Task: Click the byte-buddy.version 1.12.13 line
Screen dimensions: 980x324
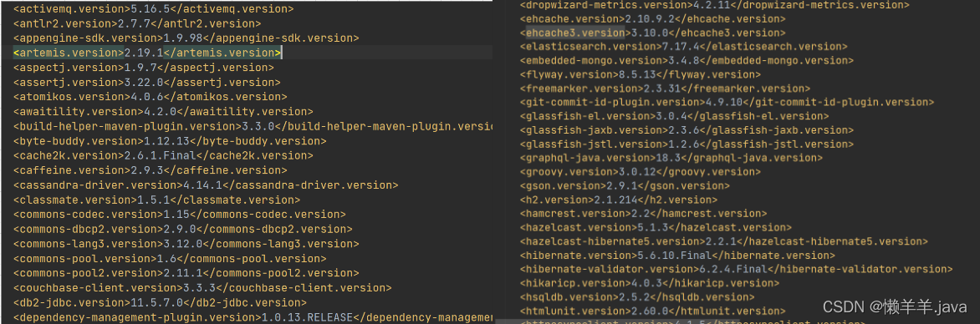Action: pos(170,141)
